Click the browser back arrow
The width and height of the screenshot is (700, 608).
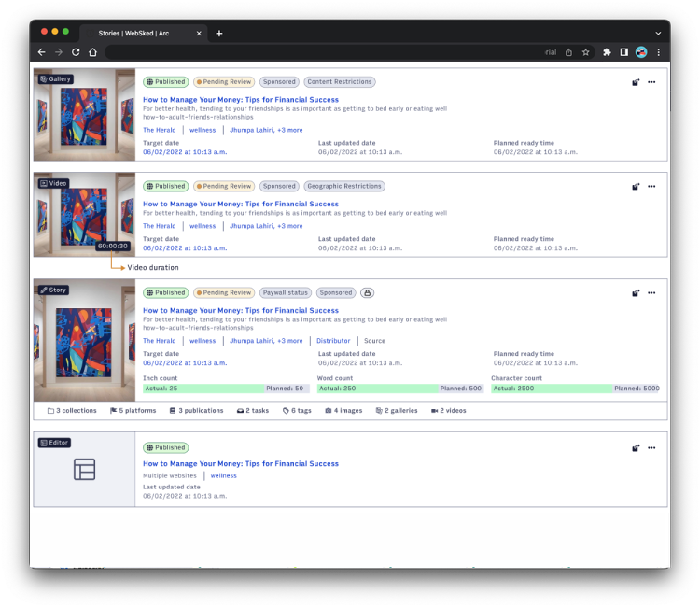pos(41,52)
